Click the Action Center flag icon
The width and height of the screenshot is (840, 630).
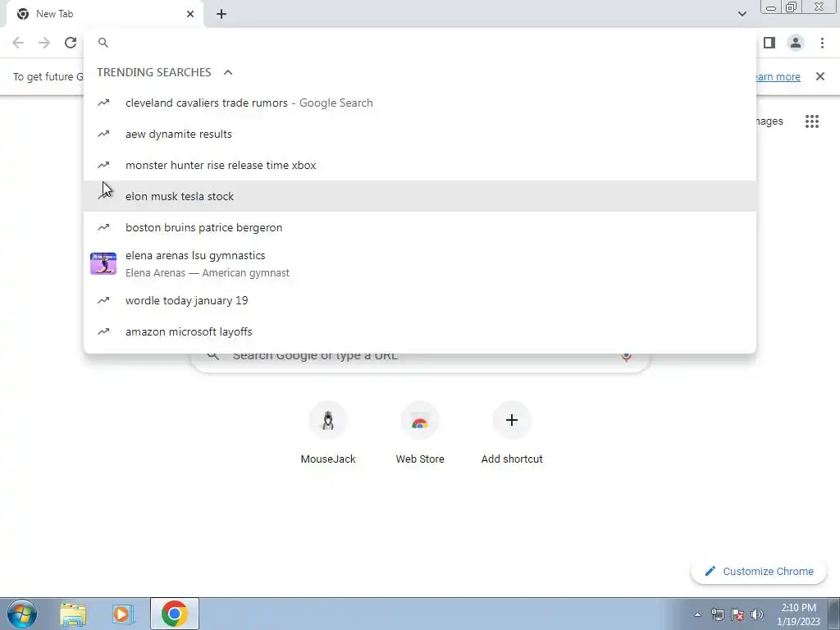(x=737, y=614)
